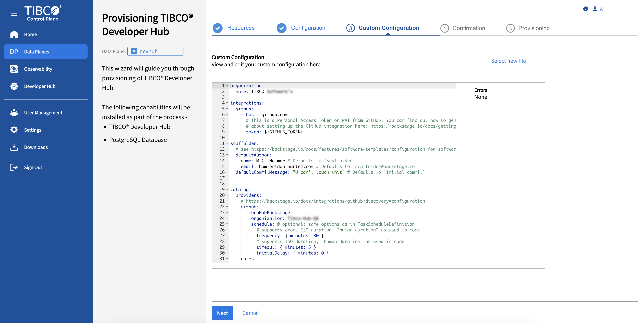The image size is (644, 323).
Task: Click the Developer Hub sidebar icon
Action: (x=14, y=86)
